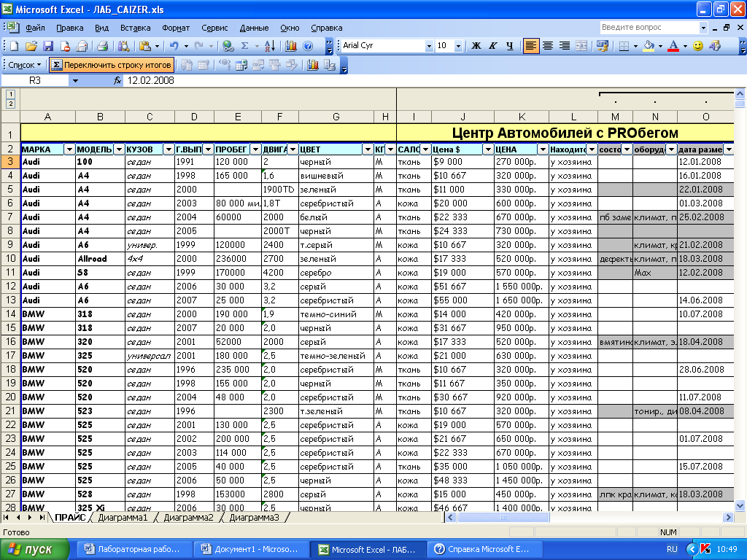
Task: Open the МАРКА column filter dropdown
Action: click(x=69, y=149)
